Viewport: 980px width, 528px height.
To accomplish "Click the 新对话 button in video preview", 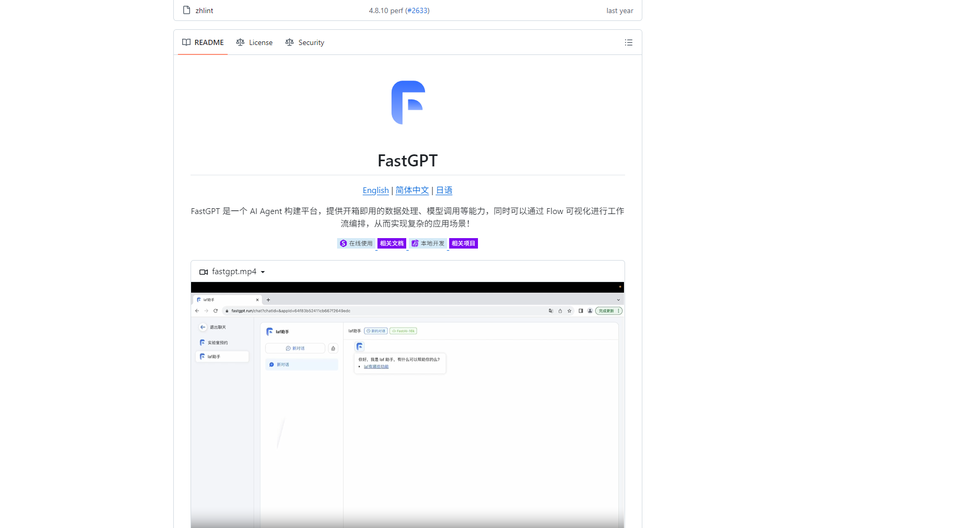I will 295,348.
